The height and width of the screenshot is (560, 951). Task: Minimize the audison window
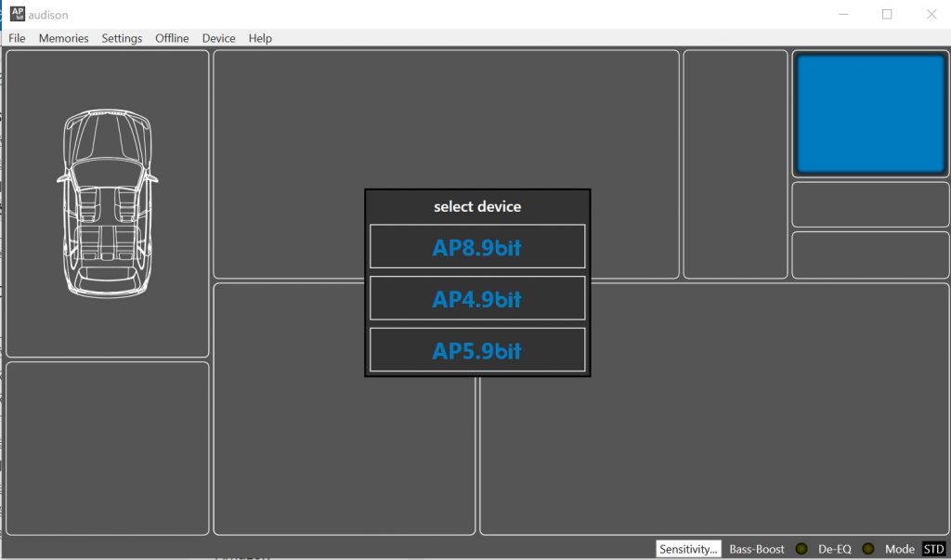click(x=843, y=14)
